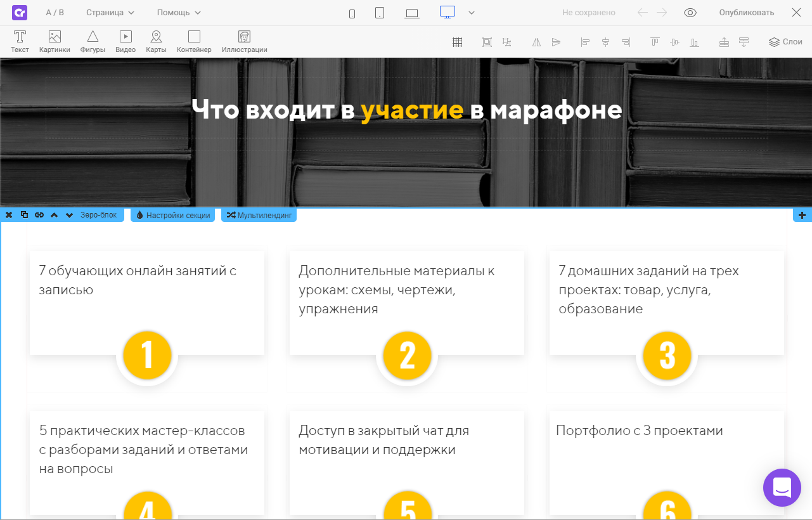
Task: Open the Помощь dropdown menu
Action: point(179,13)
